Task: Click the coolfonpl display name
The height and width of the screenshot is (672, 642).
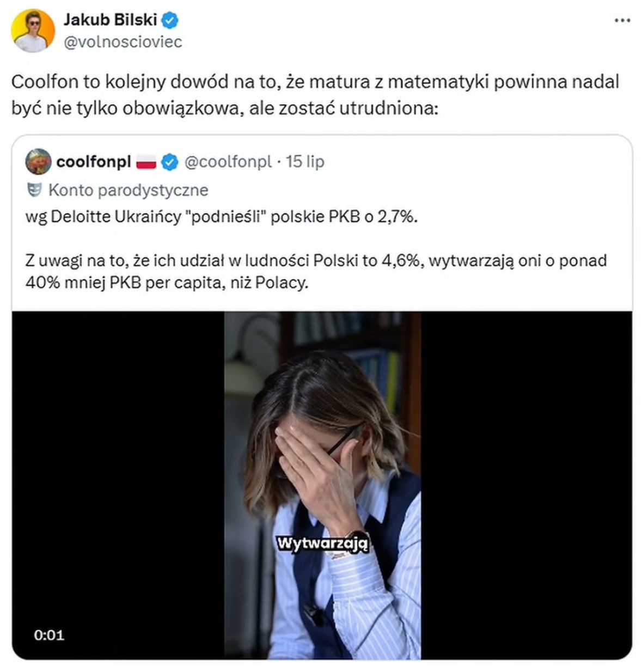Action: 94,162
